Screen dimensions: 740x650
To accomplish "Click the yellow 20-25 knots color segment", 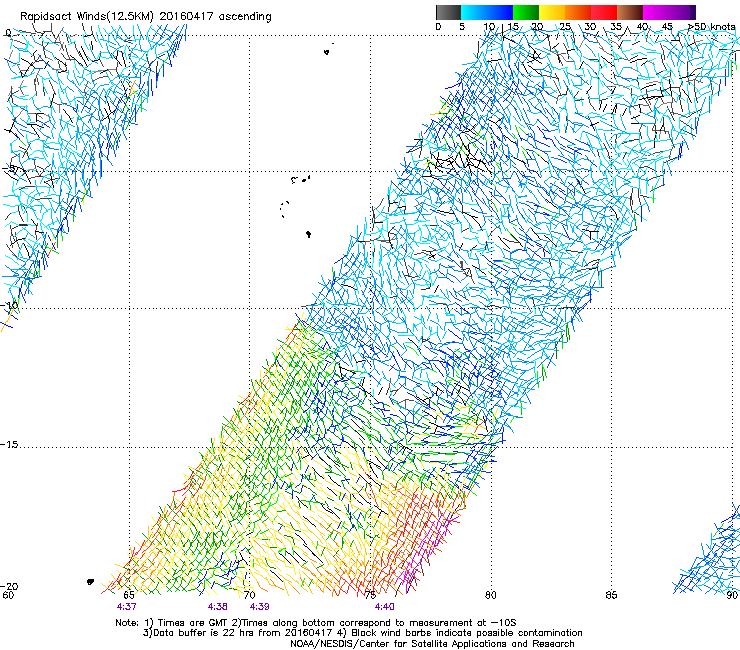I will [x=552, y=12].
